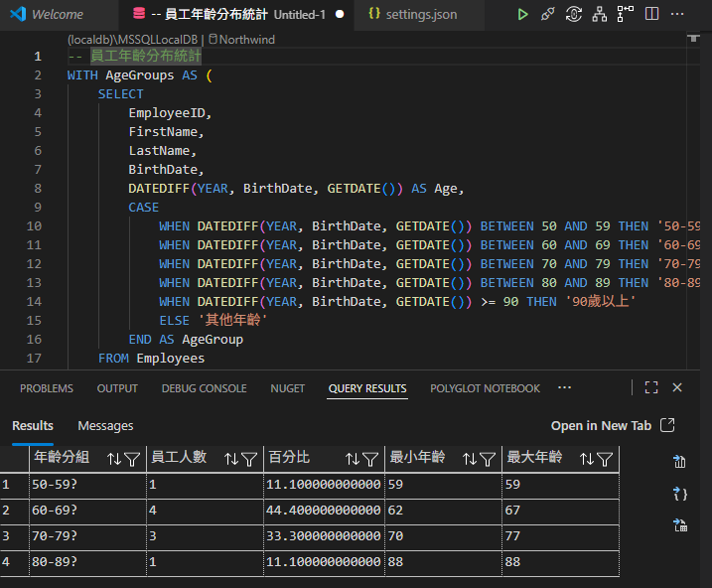Click the disconnect connection plug icon

[548, 15]
